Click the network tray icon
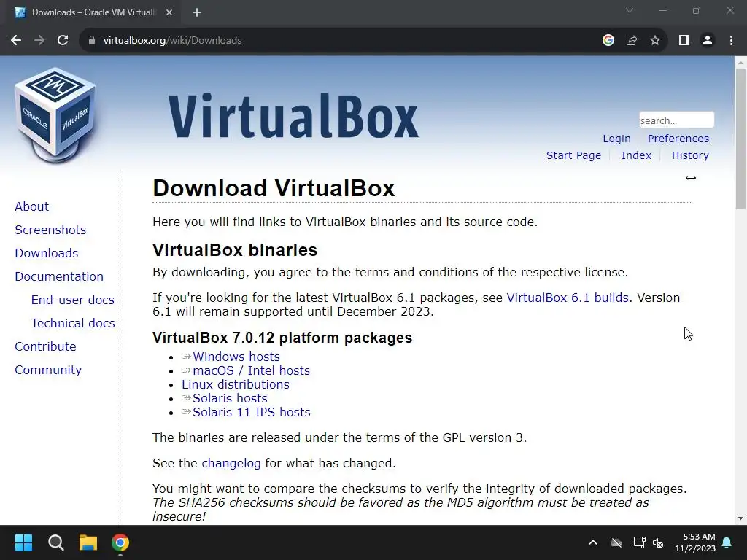The height and width of the screenshot is (560, 747). [x=639, y=542]
